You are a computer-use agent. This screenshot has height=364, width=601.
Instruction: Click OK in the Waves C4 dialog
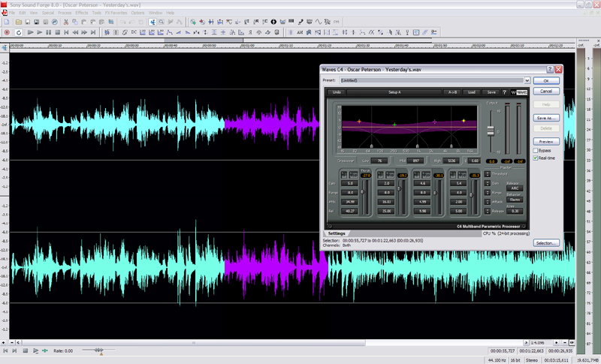point(546,81)
